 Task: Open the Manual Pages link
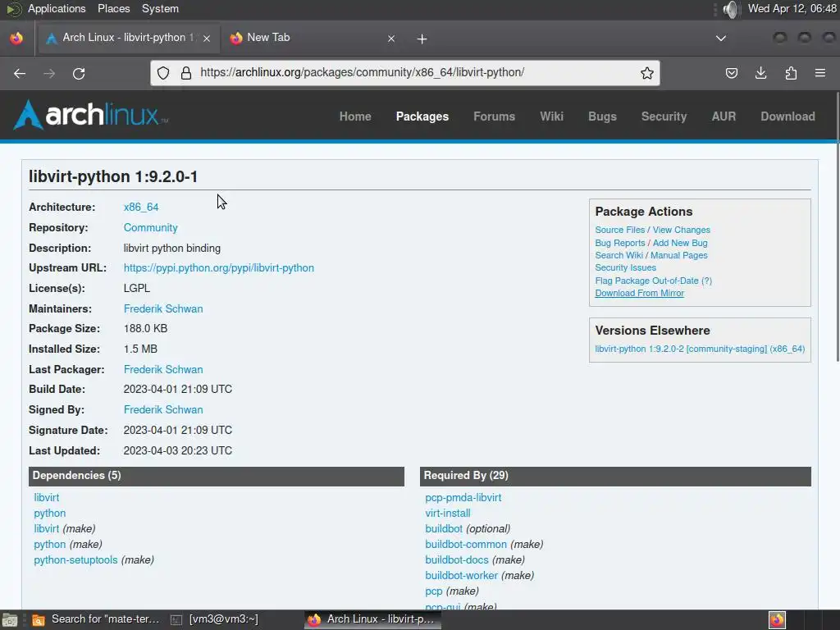[x=678, y=256]
